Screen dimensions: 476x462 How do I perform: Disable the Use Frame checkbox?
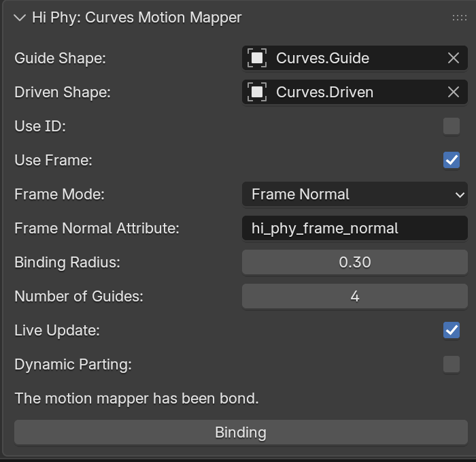[x=452, y=160]
